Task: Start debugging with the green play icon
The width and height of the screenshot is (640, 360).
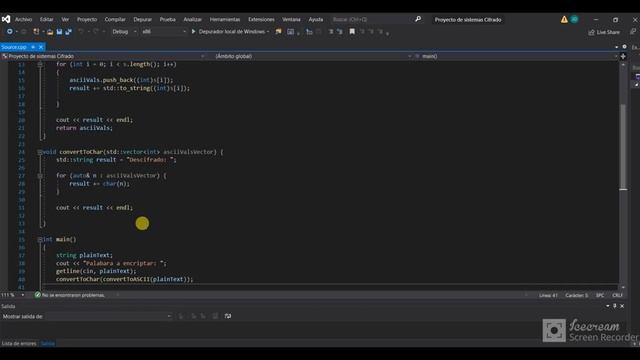Action: point(193,31)
